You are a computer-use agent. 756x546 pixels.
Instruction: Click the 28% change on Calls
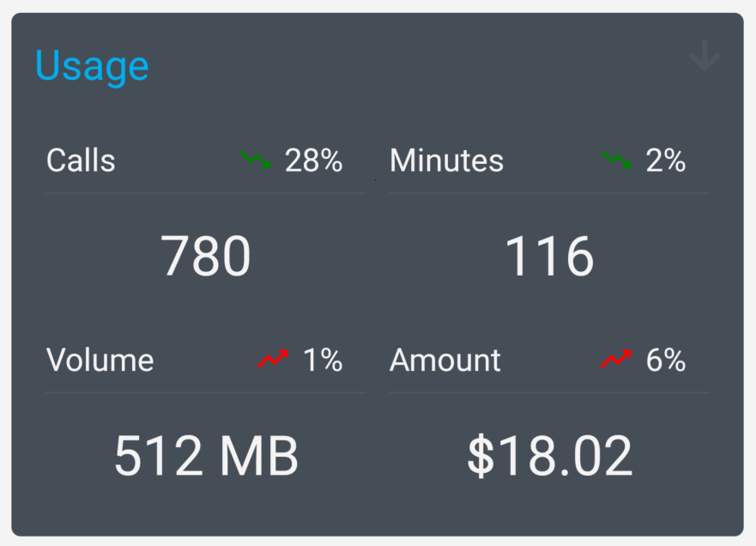click(x=314, y=161)
